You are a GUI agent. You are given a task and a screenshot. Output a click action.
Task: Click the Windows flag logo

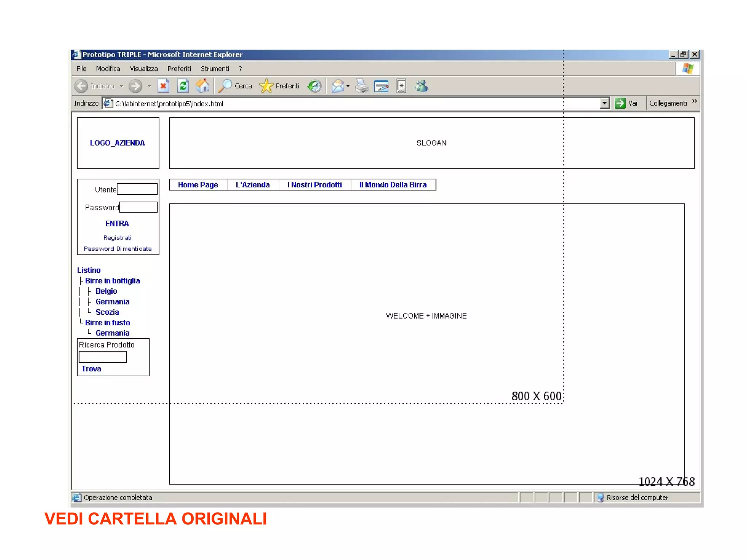[688, 69]
